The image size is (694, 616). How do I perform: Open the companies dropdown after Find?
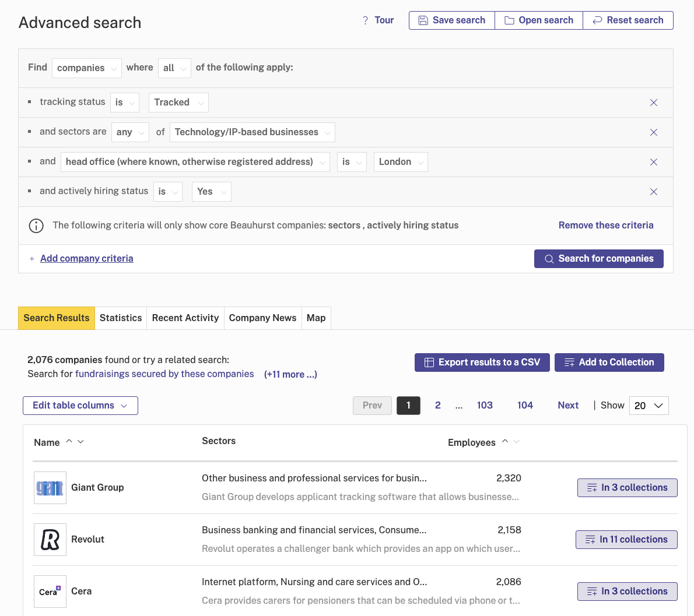87,68
